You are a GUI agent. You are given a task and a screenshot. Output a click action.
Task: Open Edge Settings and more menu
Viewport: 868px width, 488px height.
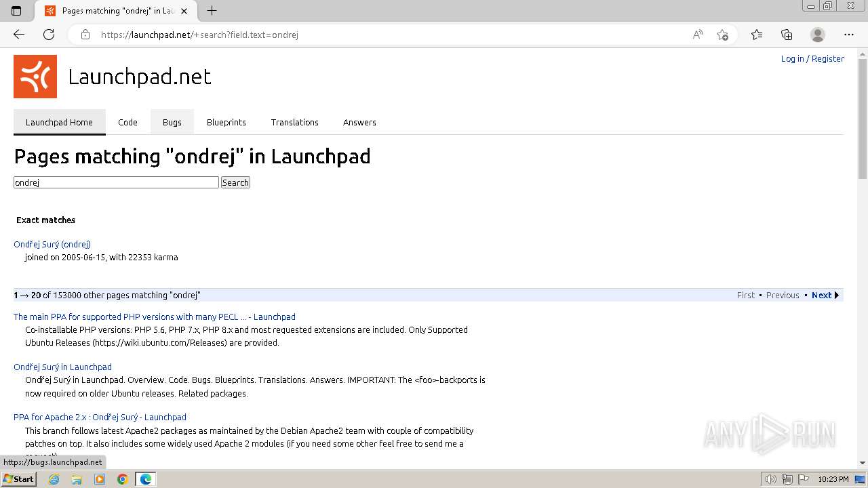849,35
